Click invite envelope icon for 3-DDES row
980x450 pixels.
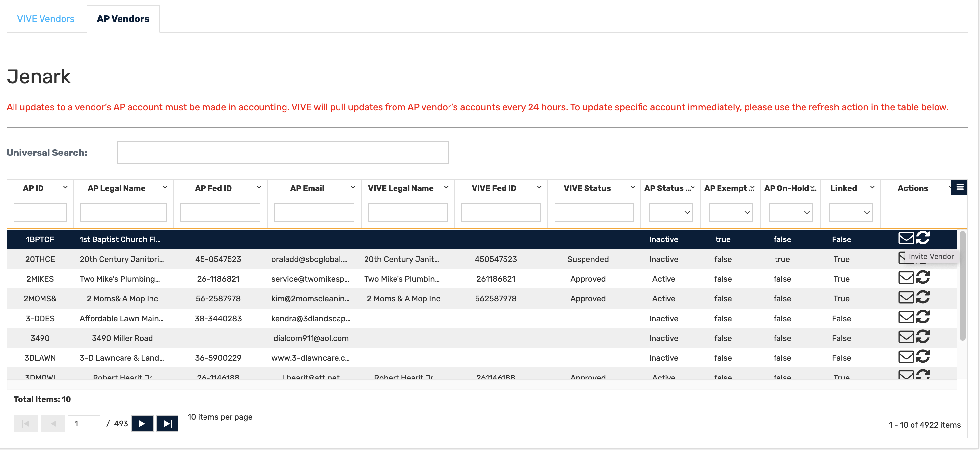(x=906, y=317)
